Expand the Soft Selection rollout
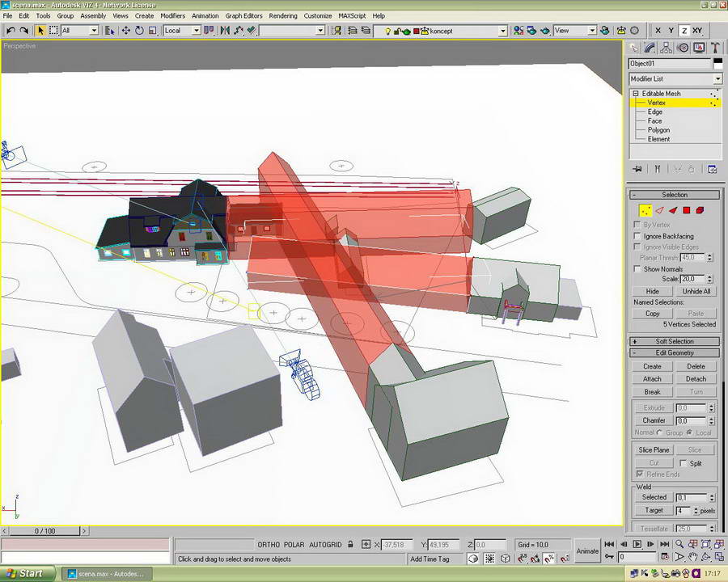 (x=675, y=341)
